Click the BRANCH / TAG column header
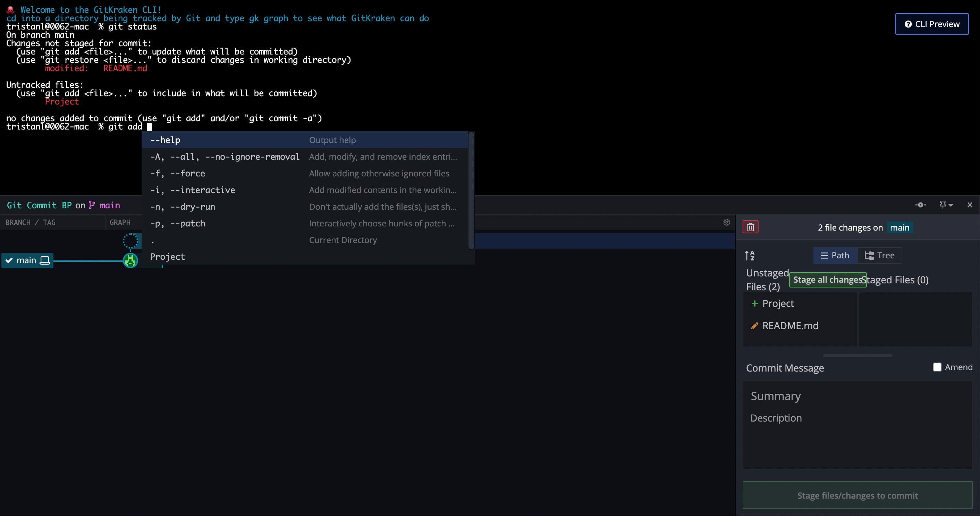980x516 pixels. 31,222
